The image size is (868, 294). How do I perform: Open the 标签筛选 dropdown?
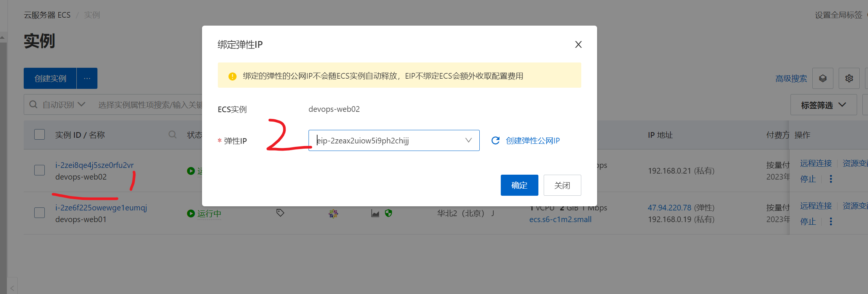pos(823,105)
